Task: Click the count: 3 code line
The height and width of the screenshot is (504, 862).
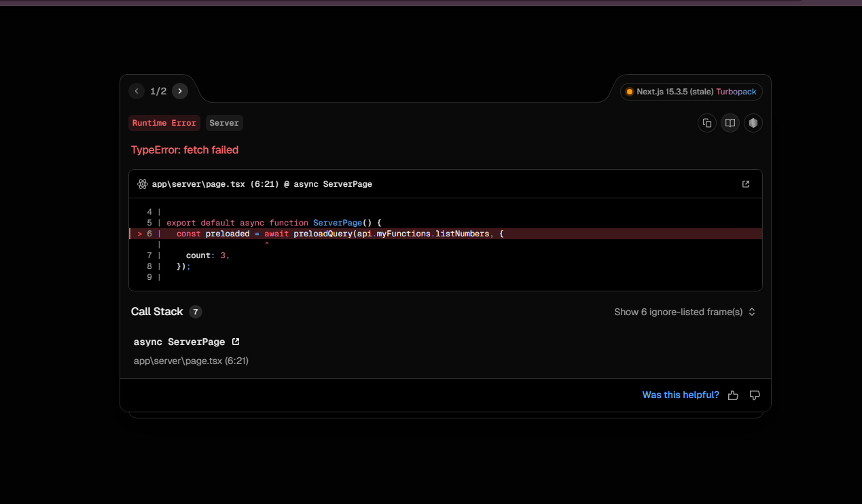Action: point(208,255)
